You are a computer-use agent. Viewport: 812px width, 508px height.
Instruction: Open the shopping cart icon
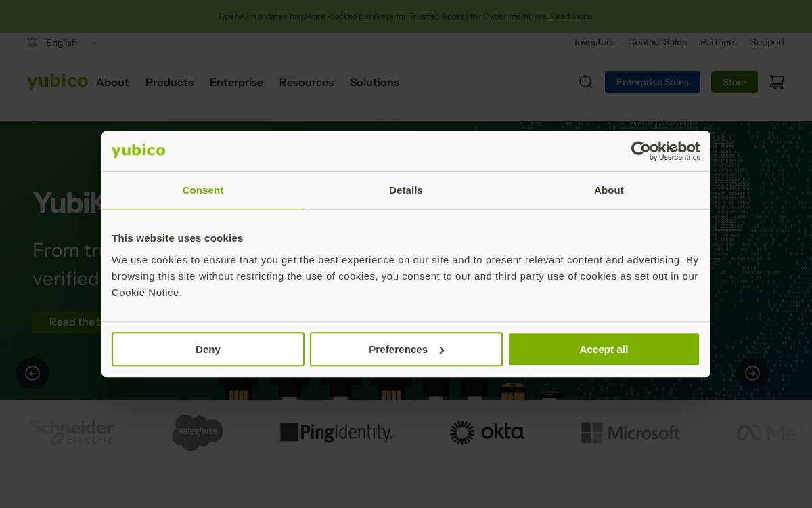click(777, 82)
